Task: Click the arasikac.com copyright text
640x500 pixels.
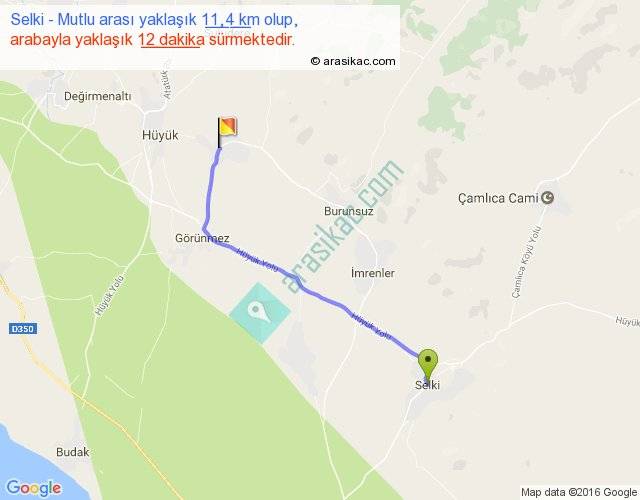Action: tap(353, 61)
